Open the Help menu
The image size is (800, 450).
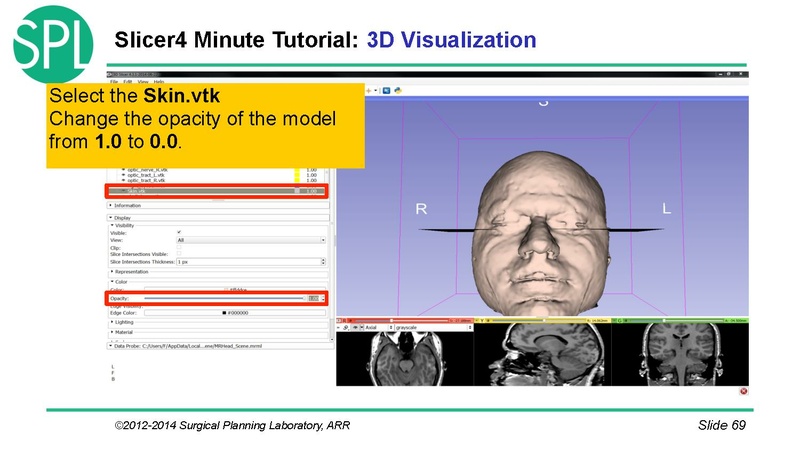(x=159, y=82)
